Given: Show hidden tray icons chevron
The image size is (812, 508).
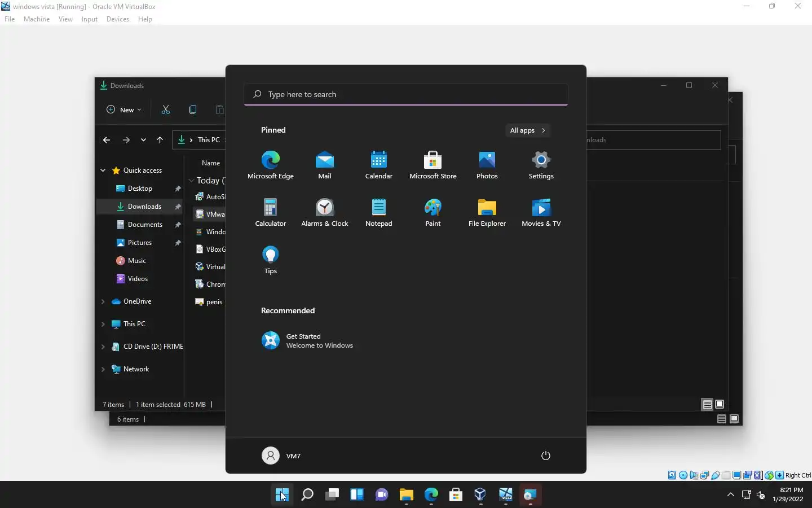Looking at the screenshot, I should coord(731,495).
